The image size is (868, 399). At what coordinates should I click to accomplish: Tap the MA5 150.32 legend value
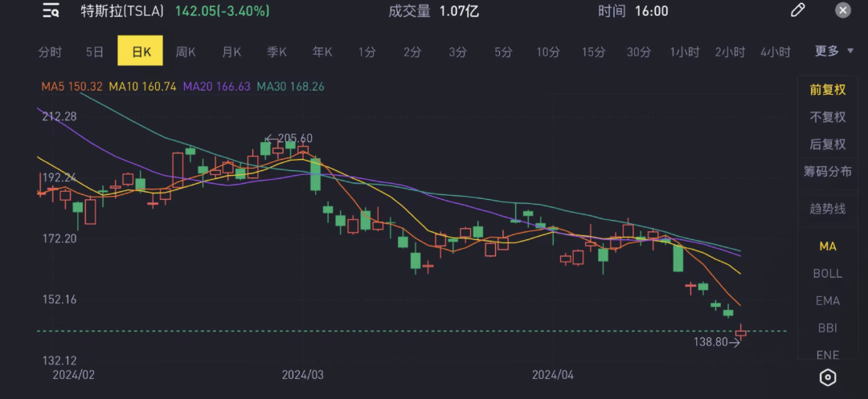click(72, 86)
